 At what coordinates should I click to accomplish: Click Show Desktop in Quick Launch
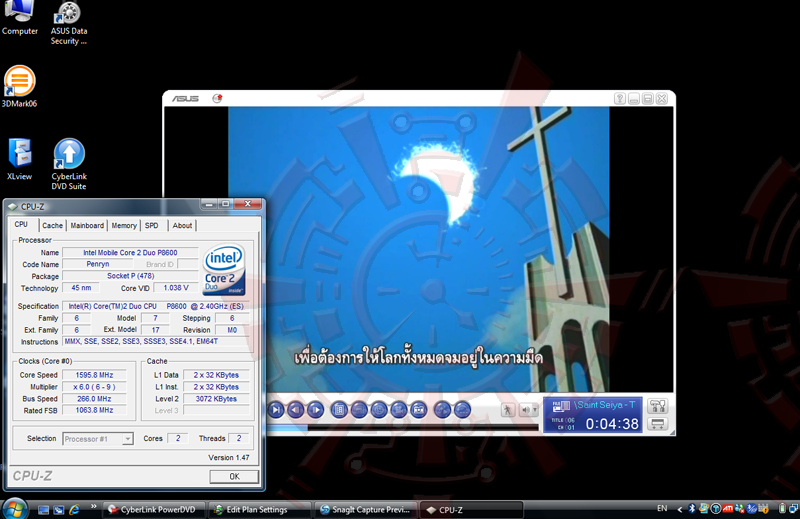[43, 509]
